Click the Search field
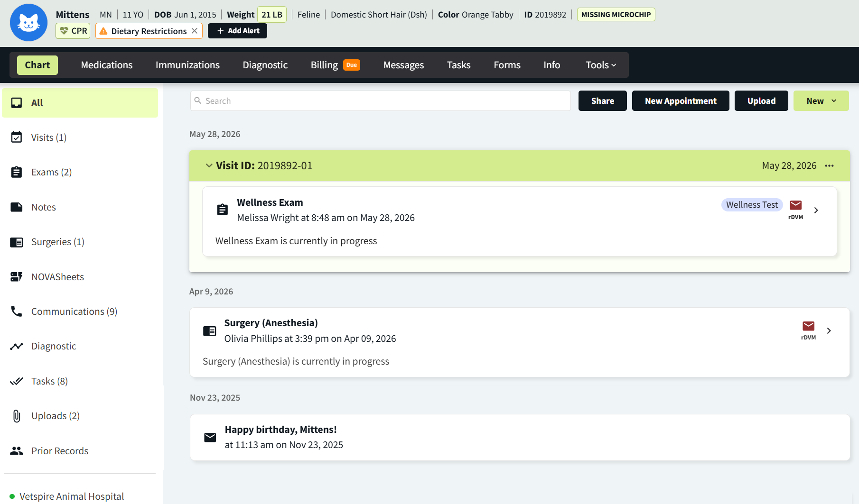Image resolution: width=859 pixels, height=504 pixels. pyautogui.click(x=381, y=101)
